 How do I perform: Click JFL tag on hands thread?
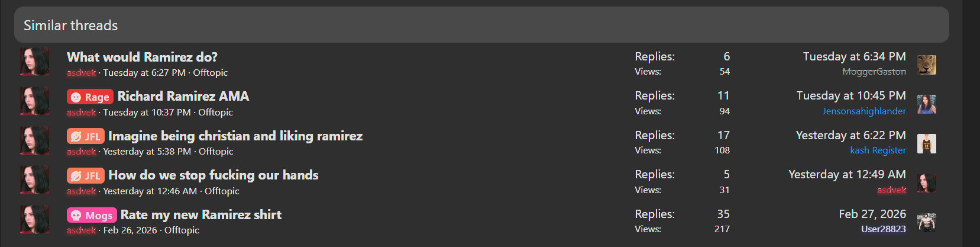86,176
